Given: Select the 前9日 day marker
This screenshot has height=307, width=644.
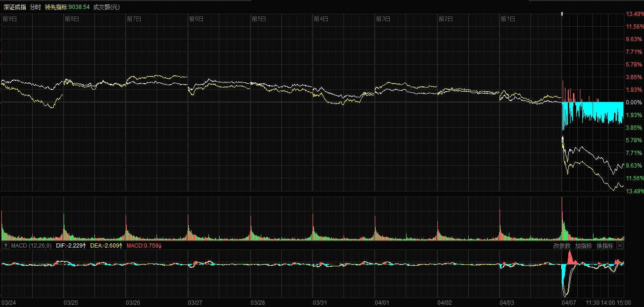Looking at the screenshot, I should pyautogui.click(x=10, y=19).
